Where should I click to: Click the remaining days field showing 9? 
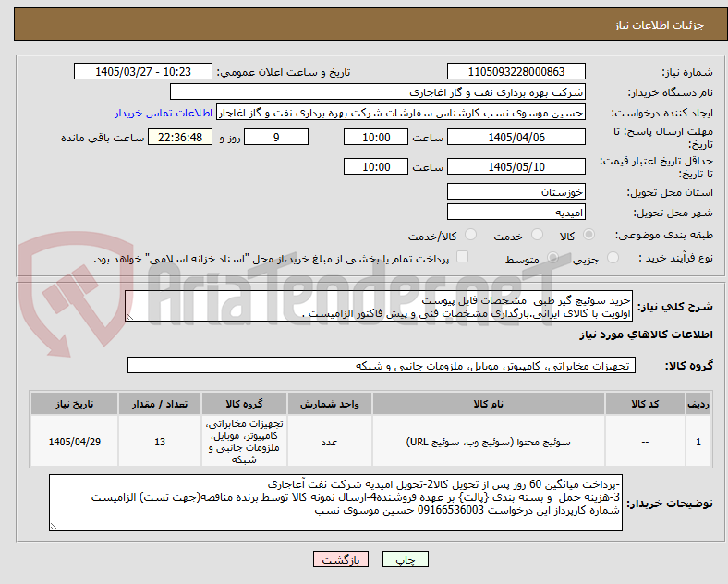point(276,137)
